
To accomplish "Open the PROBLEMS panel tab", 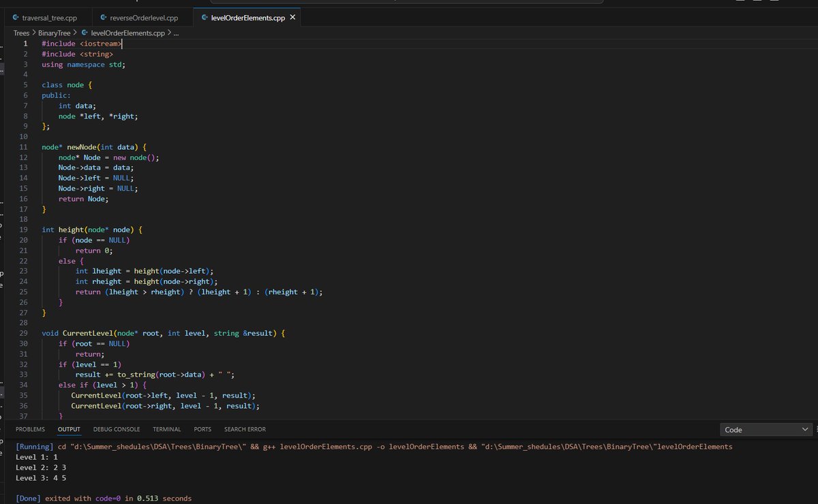I will (30, 429).
